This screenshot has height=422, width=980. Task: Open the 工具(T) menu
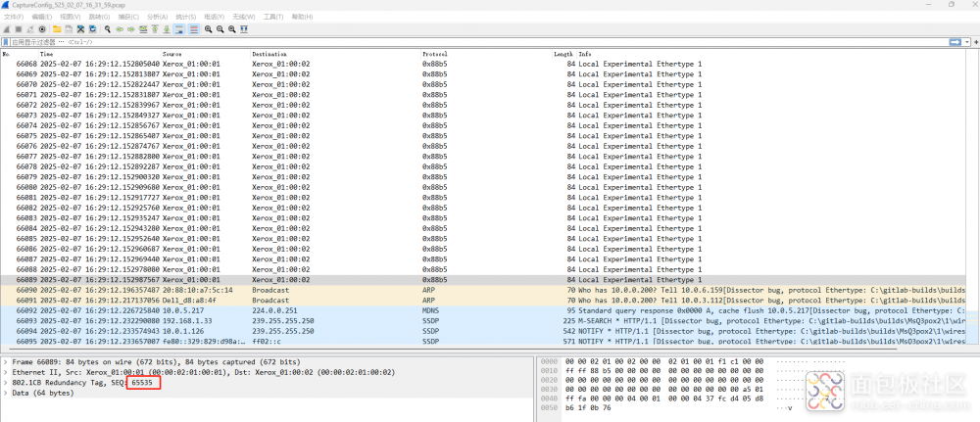tap(273, 17)
